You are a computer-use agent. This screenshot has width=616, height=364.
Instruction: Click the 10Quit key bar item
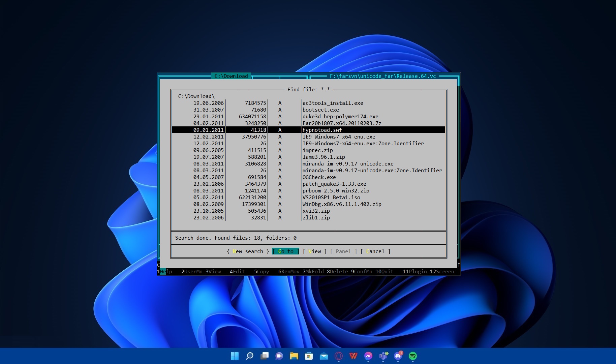(384, 272)
